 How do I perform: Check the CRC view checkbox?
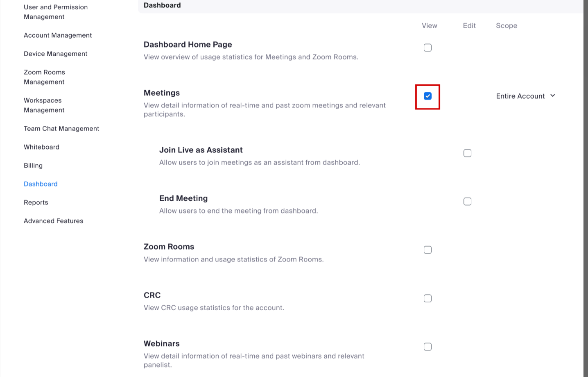pyautogui.click(x=427, y=298)
